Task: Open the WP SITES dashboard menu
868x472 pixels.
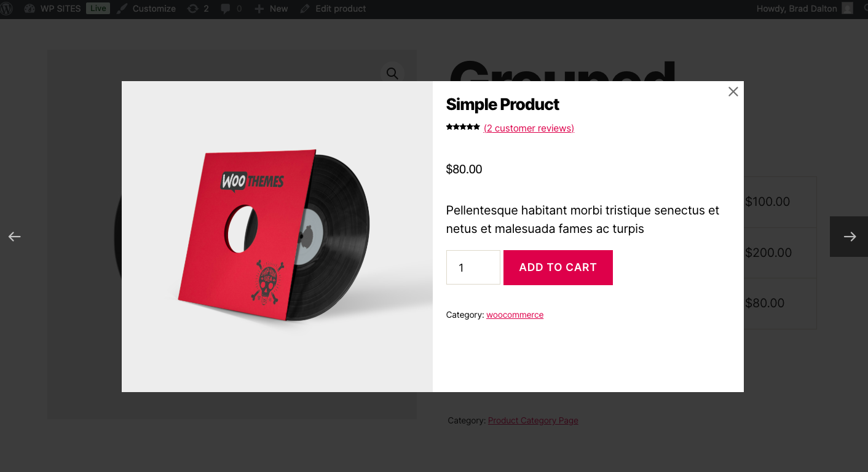Action: (x=53, y=9)
